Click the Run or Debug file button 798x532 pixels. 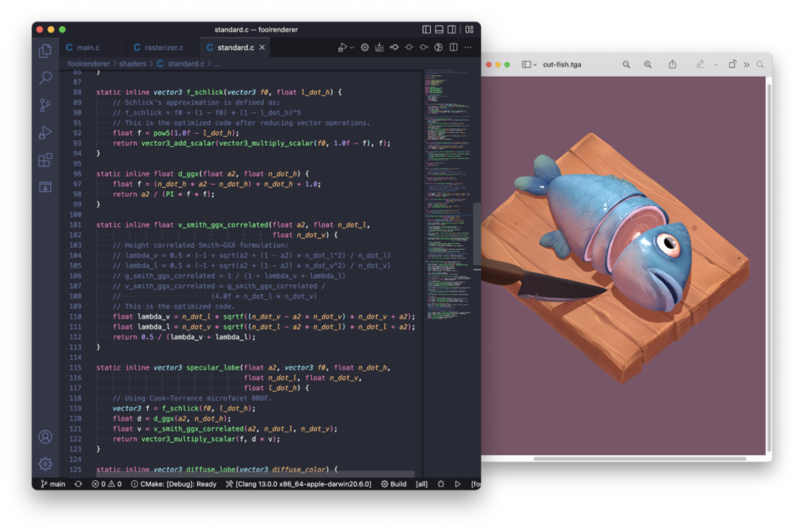(342, 47)
